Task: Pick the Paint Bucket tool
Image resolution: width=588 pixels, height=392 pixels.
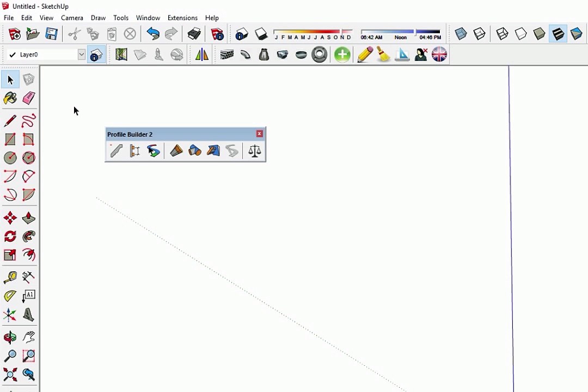Action: [10, 99]
